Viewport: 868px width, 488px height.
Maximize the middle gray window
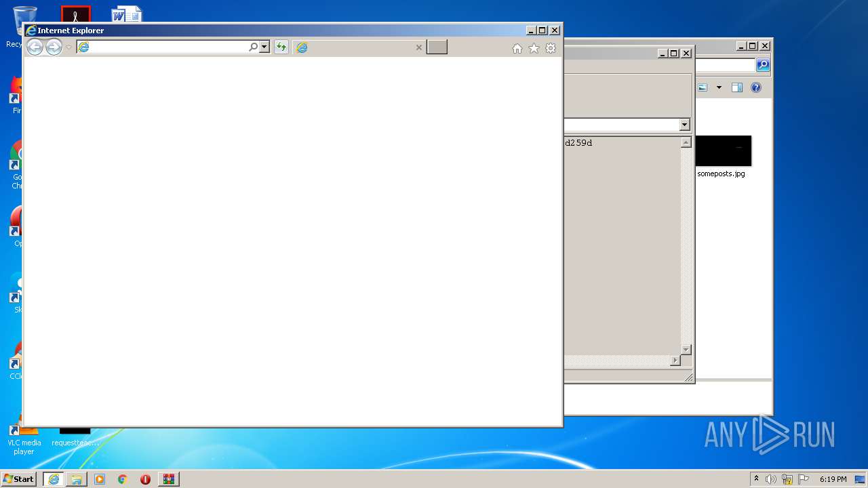[x=674, y=54]
